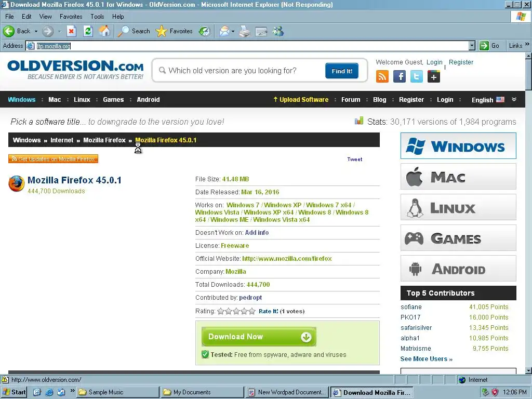Screen dimensions: 532x399
Task: Expand the Address bar dropdown arrow
Action: coord(472,46)
